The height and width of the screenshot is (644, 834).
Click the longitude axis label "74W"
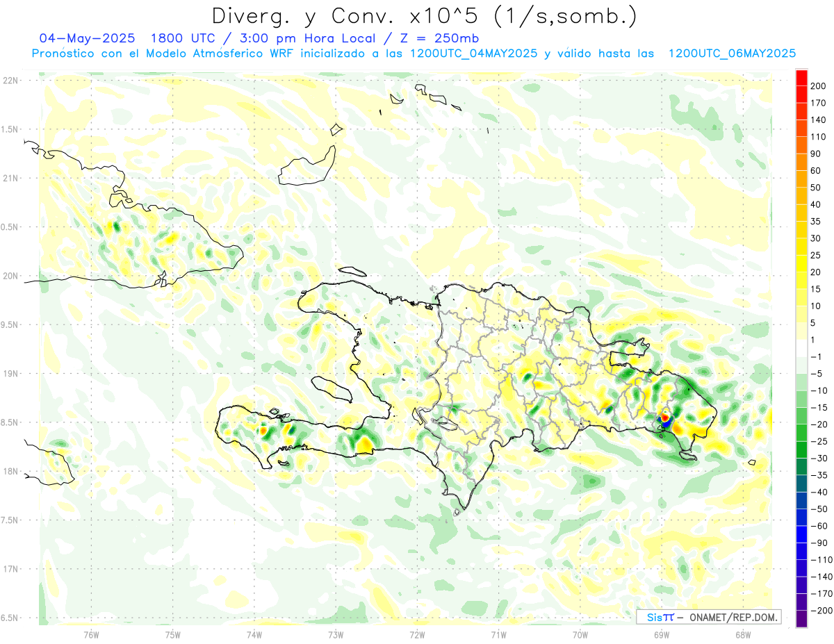click(x=254, y=634)
